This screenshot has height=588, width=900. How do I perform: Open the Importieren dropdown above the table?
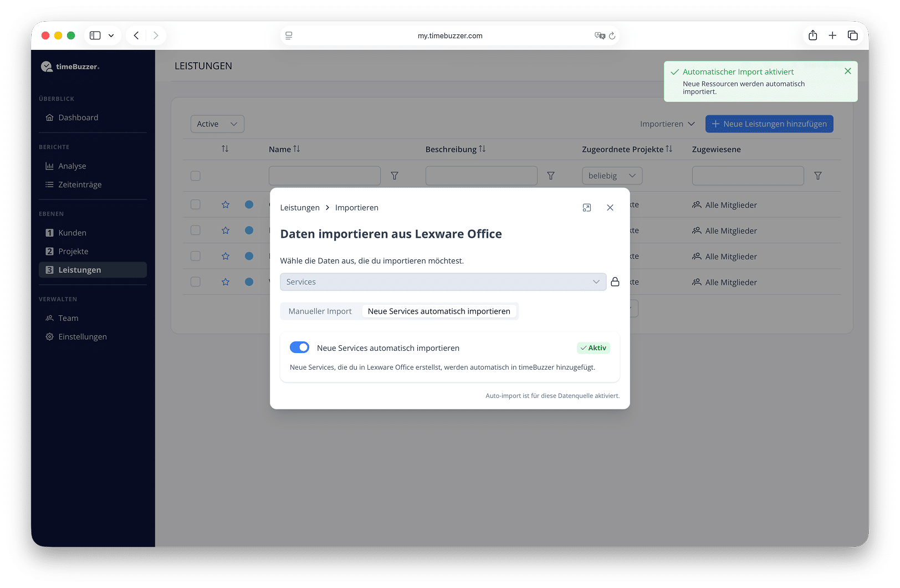(667, 124)
